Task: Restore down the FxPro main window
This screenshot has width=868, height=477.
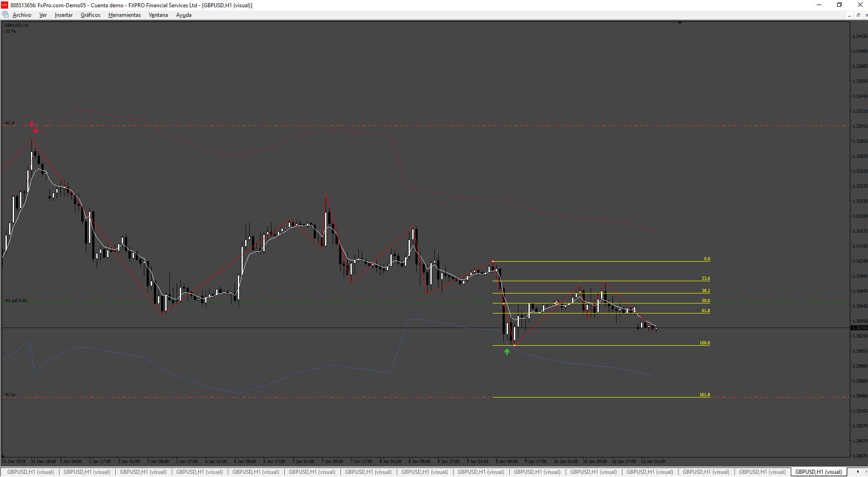Action: pyautogui.click(x=839, y=5)
